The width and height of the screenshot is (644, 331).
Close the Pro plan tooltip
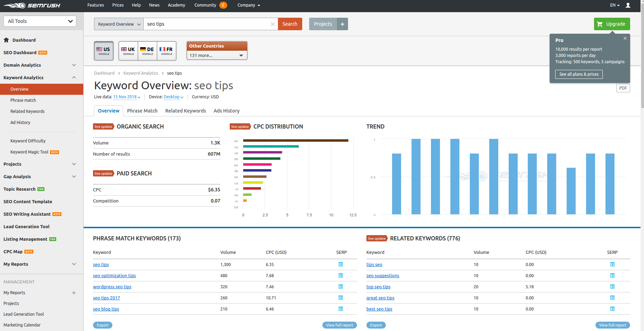(x=625, y=38)
